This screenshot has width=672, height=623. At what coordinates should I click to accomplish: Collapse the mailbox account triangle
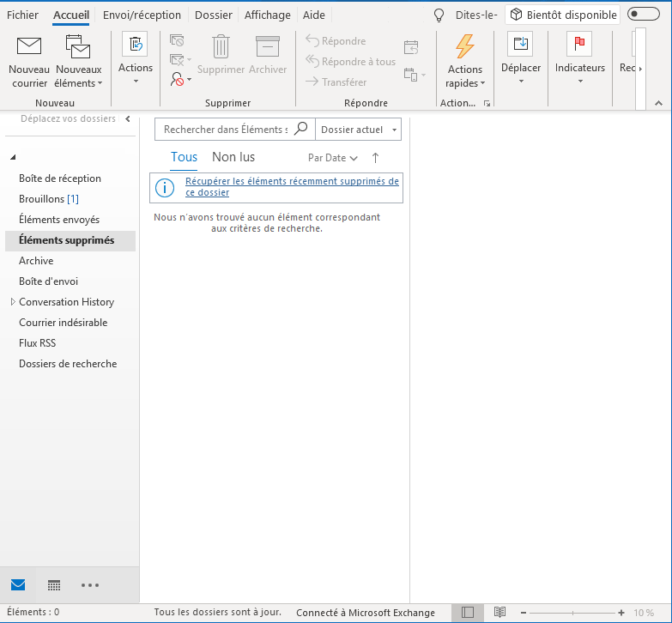13,157
